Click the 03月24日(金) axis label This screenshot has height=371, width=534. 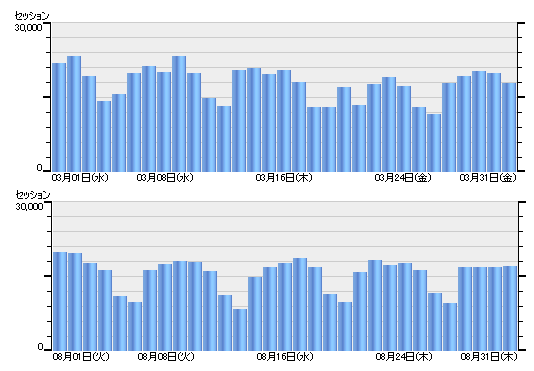tap(403, 177)
